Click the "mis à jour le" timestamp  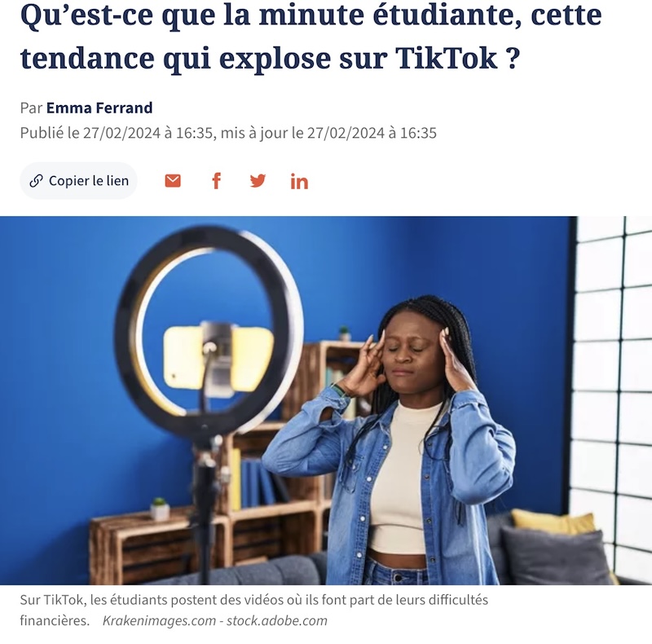pos(328,133)
